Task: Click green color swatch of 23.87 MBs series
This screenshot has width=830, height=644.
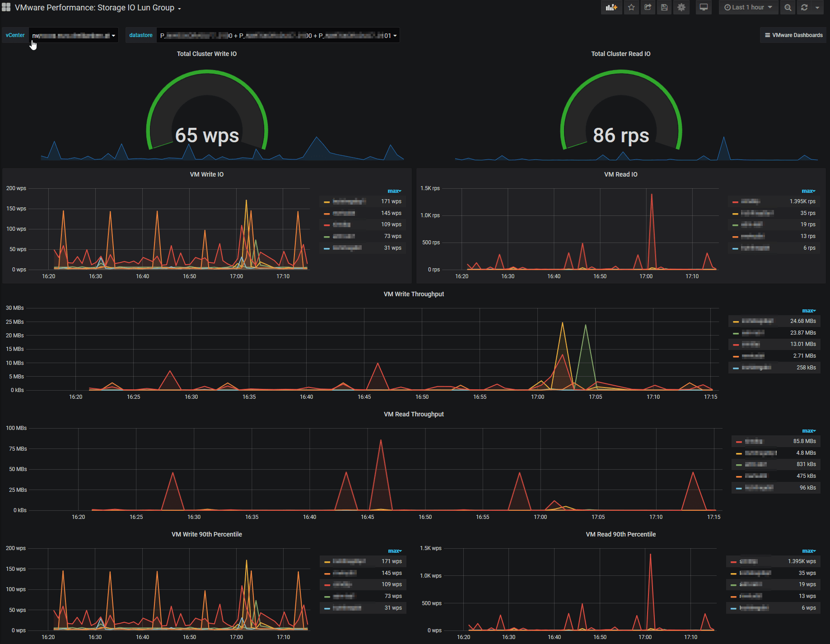Action: pos(736,333)
